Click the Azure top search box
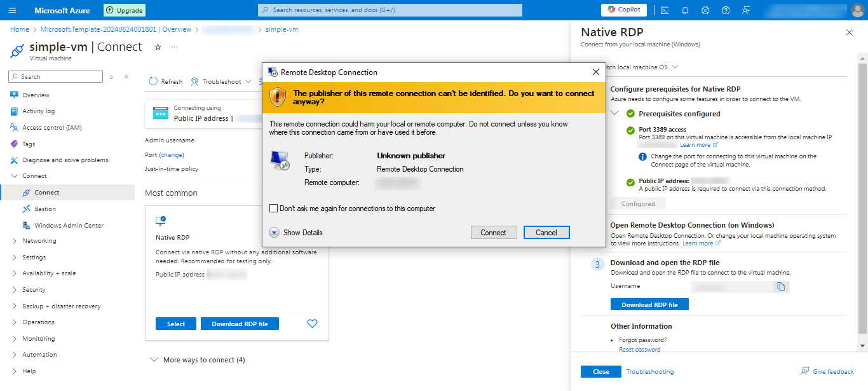868x391 pixels. pyautogui.click(x=390, y=10)
